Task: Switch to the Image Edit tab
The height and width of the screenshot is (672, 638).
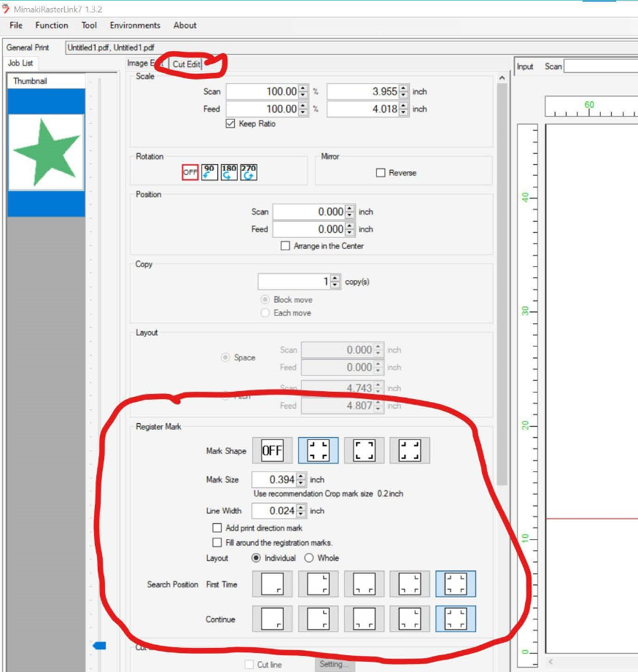Action: click(145, 63)
